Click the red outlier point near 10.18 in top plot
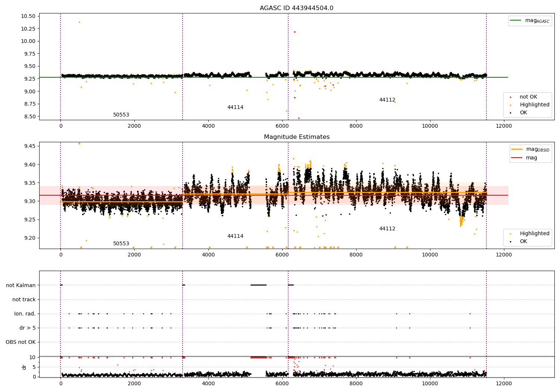Viewport: 560px width, 392px height. coord(295,32)
